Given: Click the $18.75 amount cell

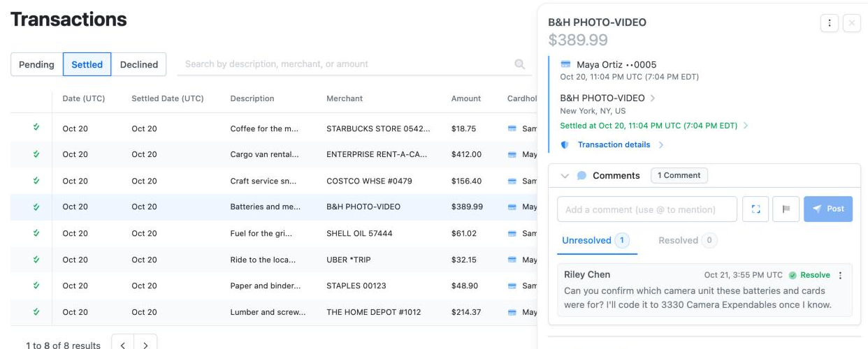Looking at the screenshot, I should tap(464, 128).
